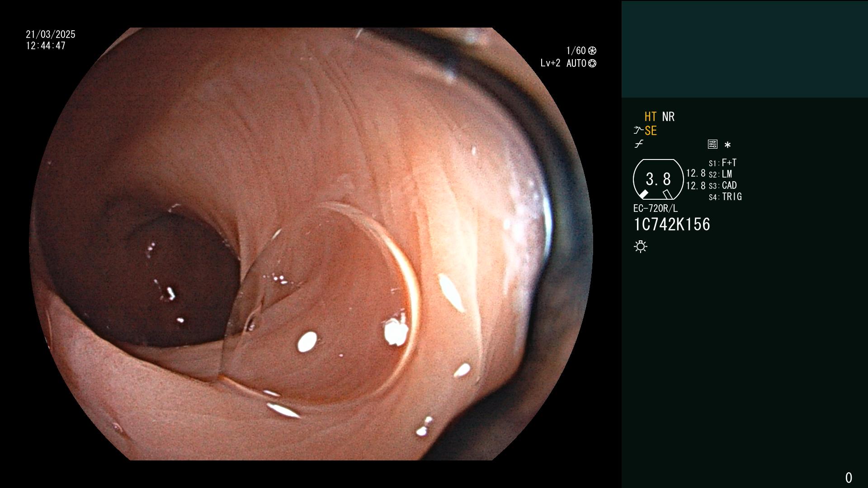Click the serial number 1C742K156
Screen dimensions: 868x488
pyautogui.click(x=672, y=225)
